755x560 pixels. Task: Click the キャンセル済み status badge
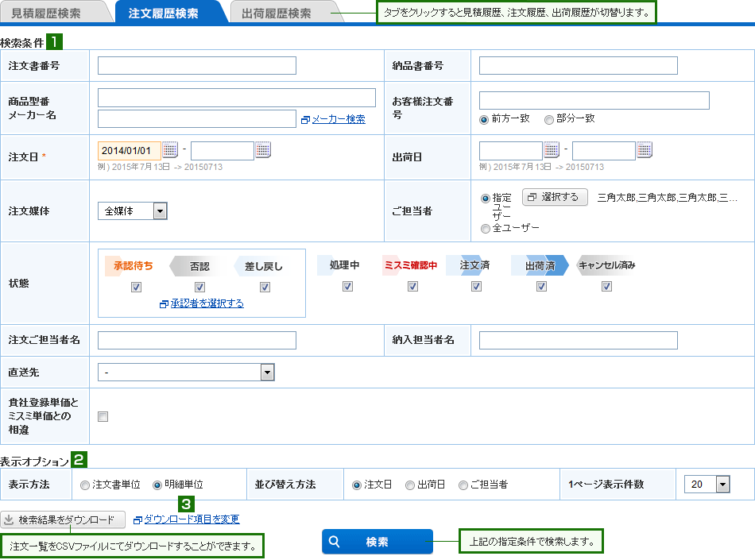[x=606, y=265]
